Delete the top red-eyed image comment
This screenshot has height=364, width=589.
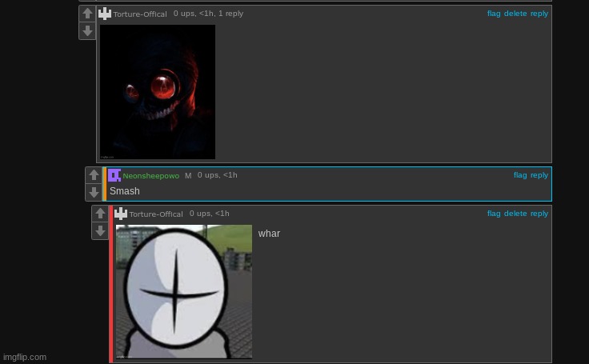point(515,14)
